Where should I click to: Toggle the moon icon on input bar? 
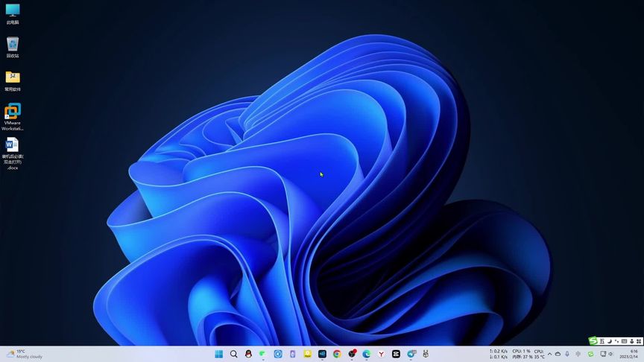(x=610, y=341)
